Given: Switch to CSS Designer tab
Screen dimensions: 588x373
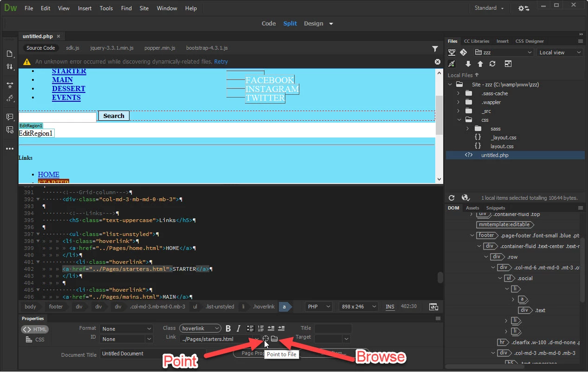Looking at the screenshot, I should coord(530,41).
